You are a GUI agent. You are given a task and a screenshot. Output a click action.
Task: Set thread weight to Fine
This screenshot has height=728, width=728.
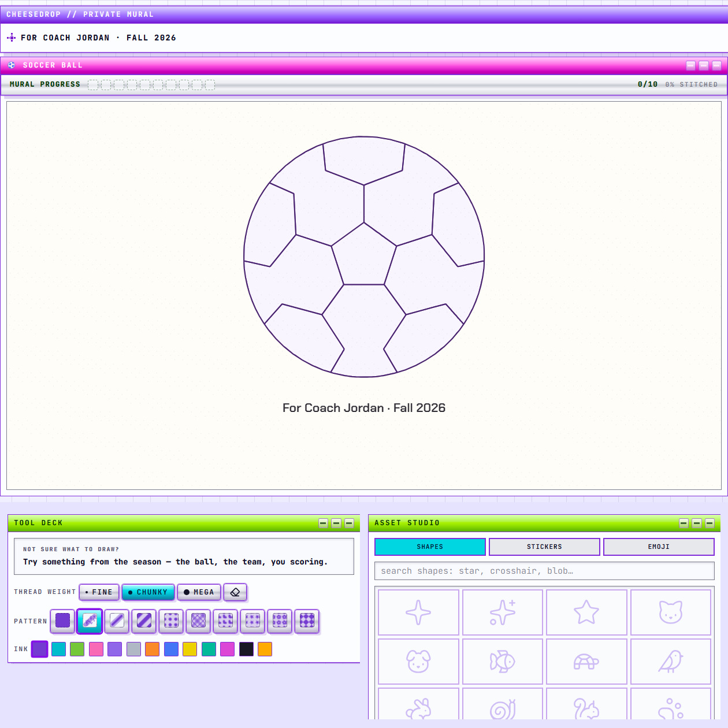(x=99, y=592)
